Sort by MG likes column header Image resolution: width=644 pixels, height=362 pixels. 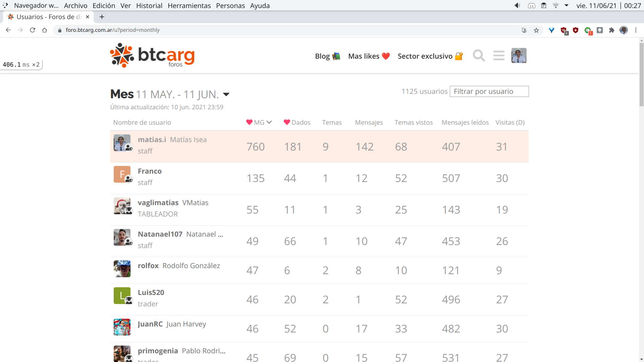(259, 122)
